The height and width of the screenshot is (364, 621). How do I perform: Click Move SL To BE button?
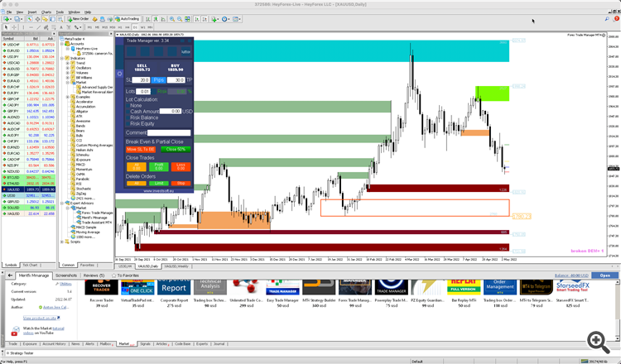coord(141,149)
